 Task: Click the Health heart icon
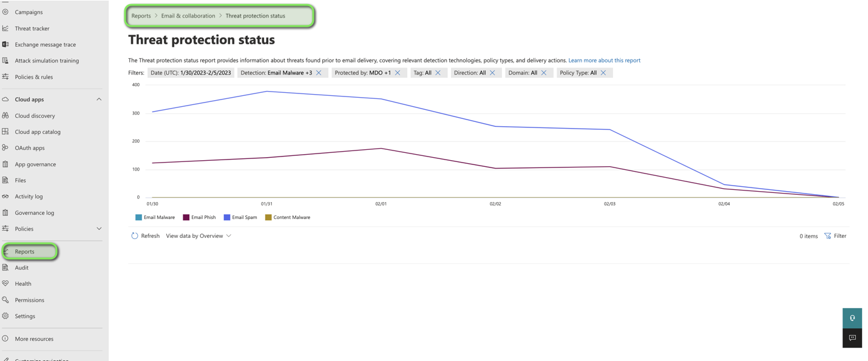tap(5, 283)
